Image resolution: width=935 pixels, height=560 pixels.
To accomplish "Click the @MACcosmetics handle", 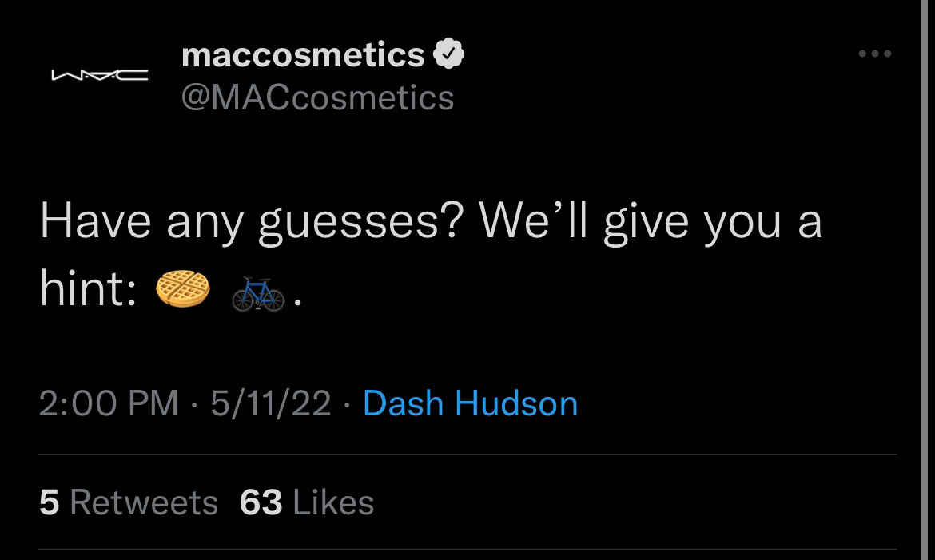I will (x=318, y=97).
